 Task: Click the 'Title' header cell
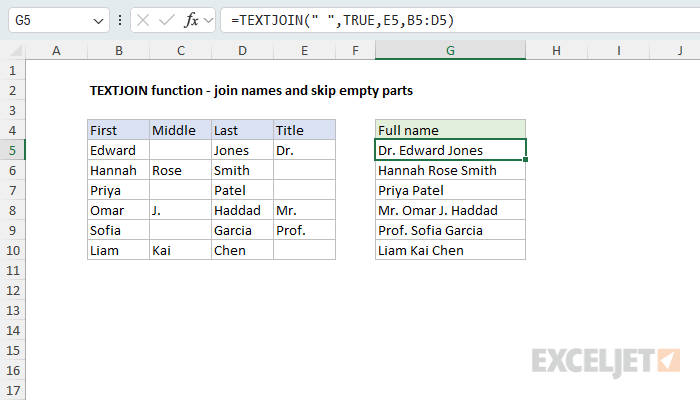(x=304, y=130)
